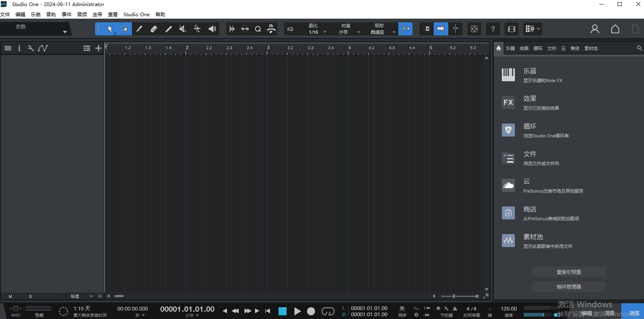The image size is (644, 319).
Task: Add a new track with plus icon
Action: tap(98, 48)
